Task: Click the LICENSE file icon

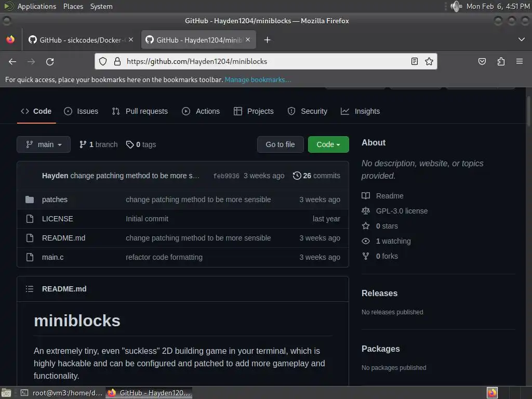Action: 30,219
